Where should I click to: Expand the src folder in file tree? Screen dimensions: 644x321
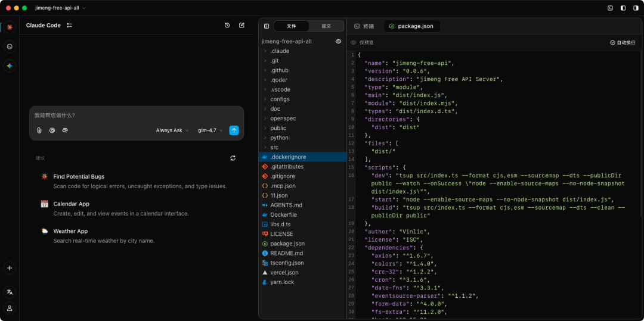pyautogui.click(x=274, y=147)
